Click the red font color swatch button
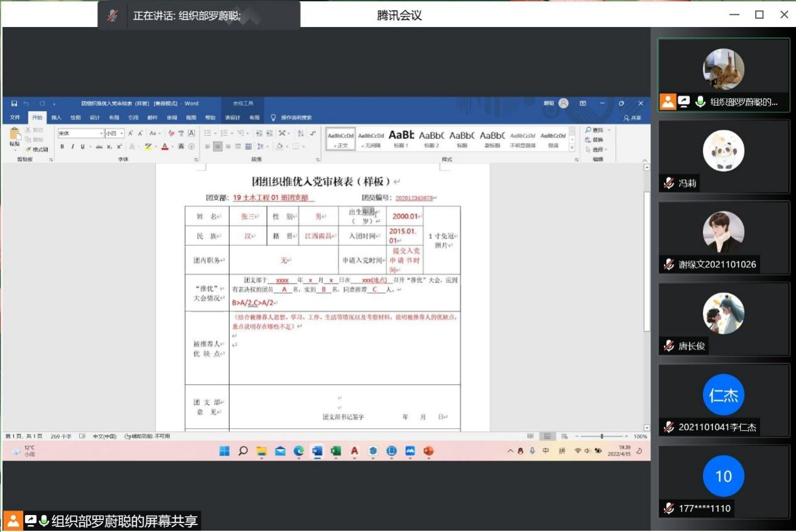Viewport: 796px width, 532px height. 164,147
